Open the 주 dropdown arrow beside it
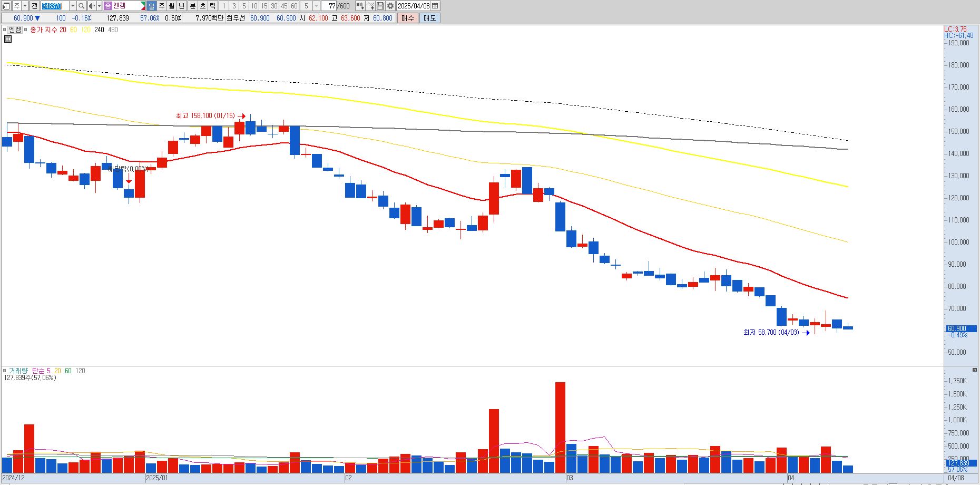The height and width of the screenshot is (485, 980). pyautogui.click(x=25, y=6)
